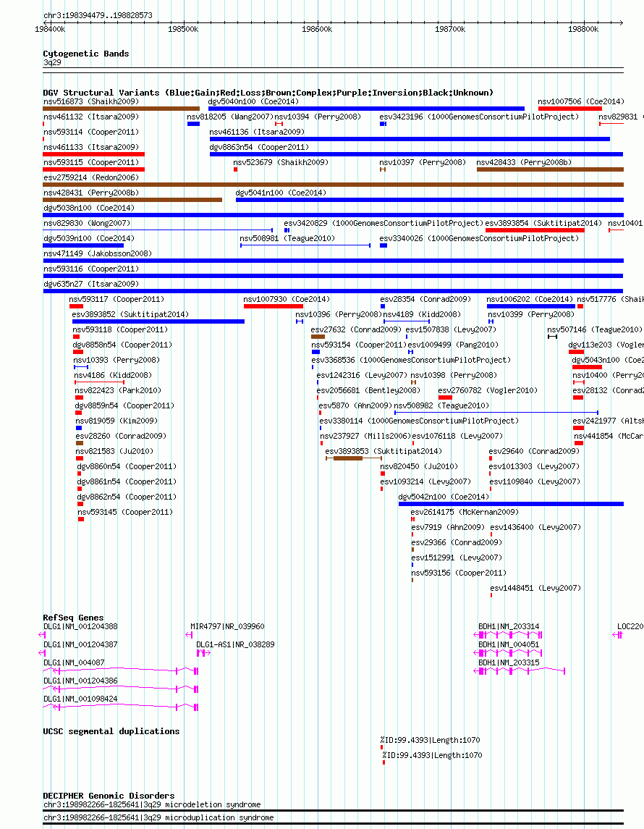
Task: Select nsv4189 (Kidd2008) variant label
Action: pos(422,314)
